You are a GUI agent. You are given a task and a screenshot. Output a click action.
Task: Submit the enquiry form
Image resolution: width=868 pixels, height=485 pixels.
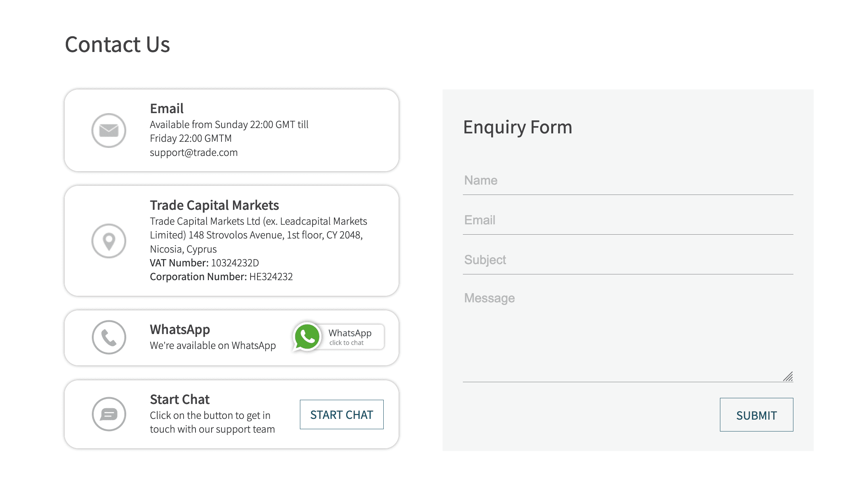(756, 415)
